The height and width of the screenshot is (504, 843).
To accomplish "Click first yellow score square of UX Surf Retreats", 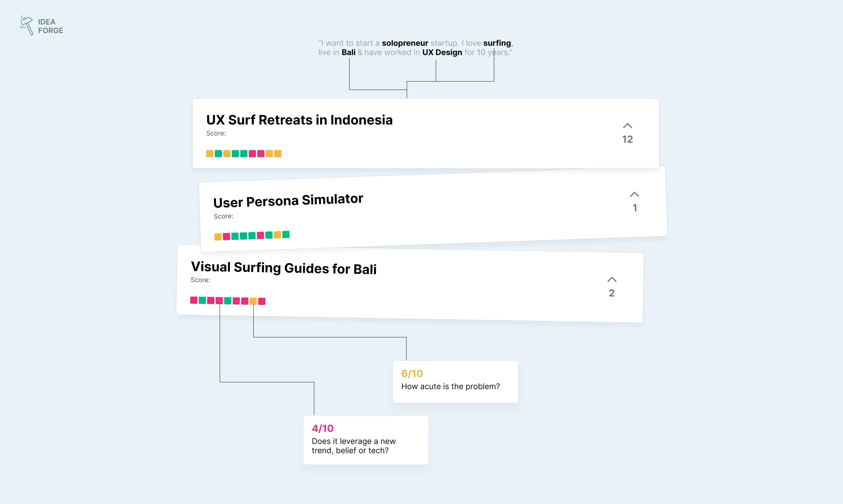I will pos(210,154).
